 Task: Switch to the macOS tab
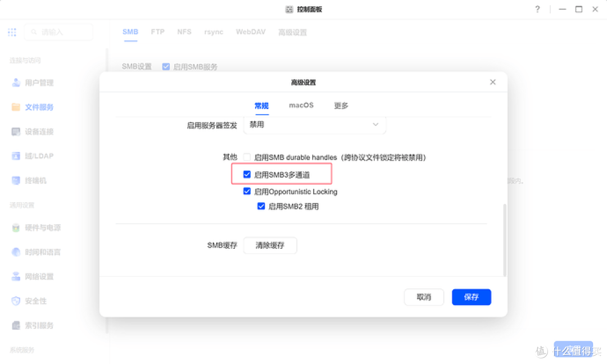(x=301, y=105)
